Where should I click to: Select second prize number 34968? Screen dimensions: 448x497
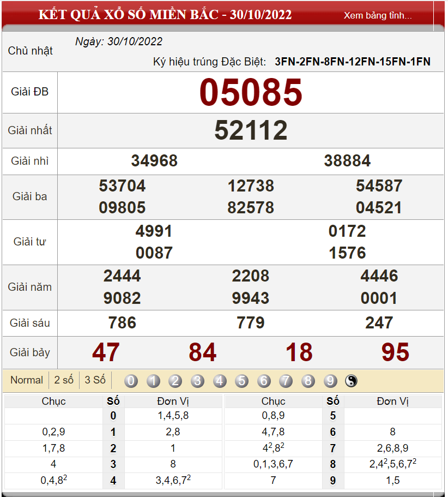[x=154, y=161]
